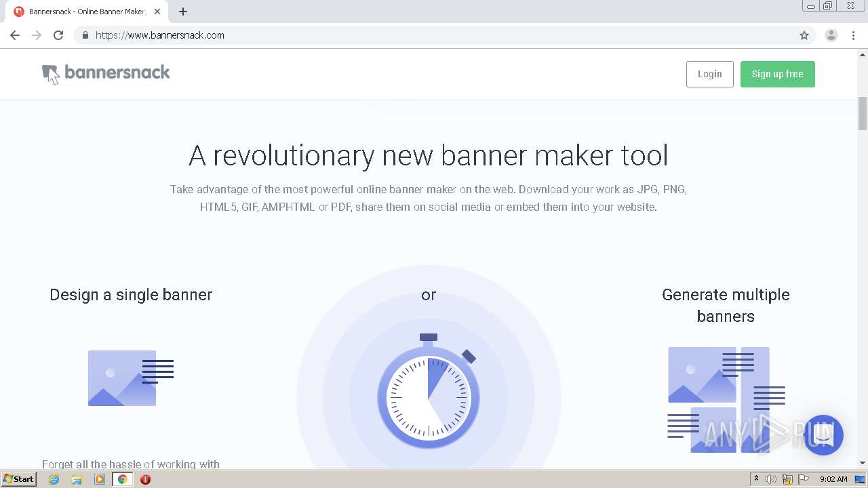Switch to Chrome taskbar icon

tap(122, 479)
